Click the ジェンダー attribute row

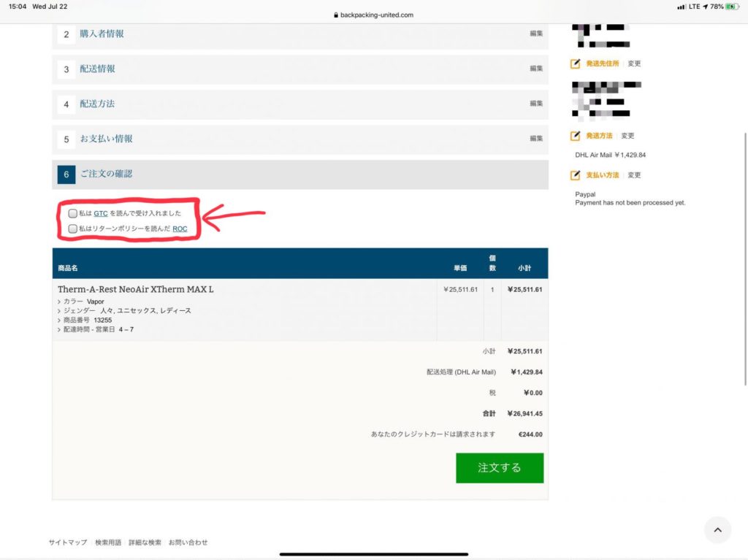click(124, 310)
